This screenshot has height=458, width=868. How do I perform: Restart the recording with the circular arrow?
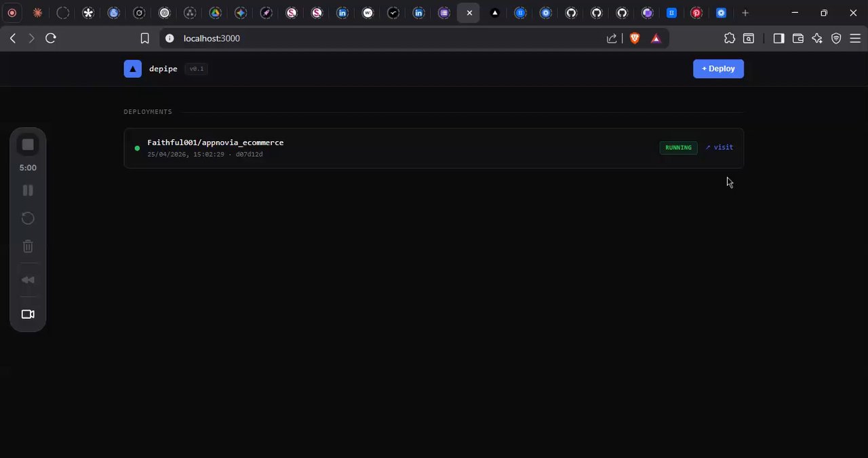point(28,218)
